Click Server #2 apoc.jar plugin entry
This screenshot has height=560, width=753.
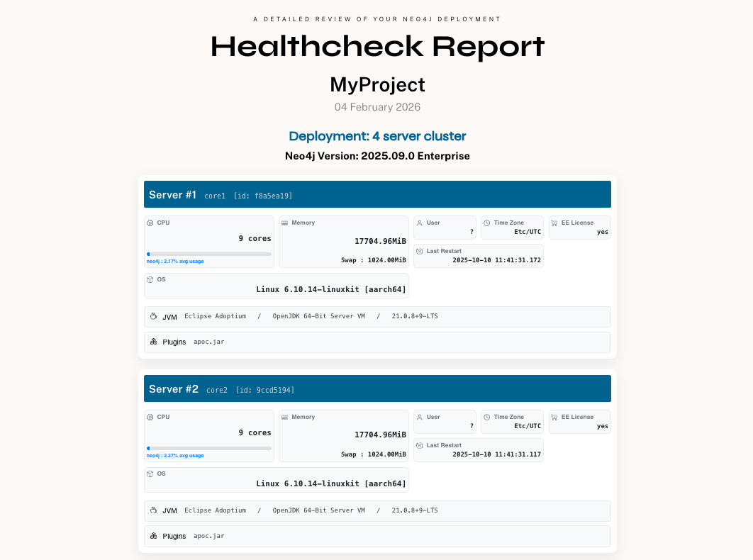(209, 536)
